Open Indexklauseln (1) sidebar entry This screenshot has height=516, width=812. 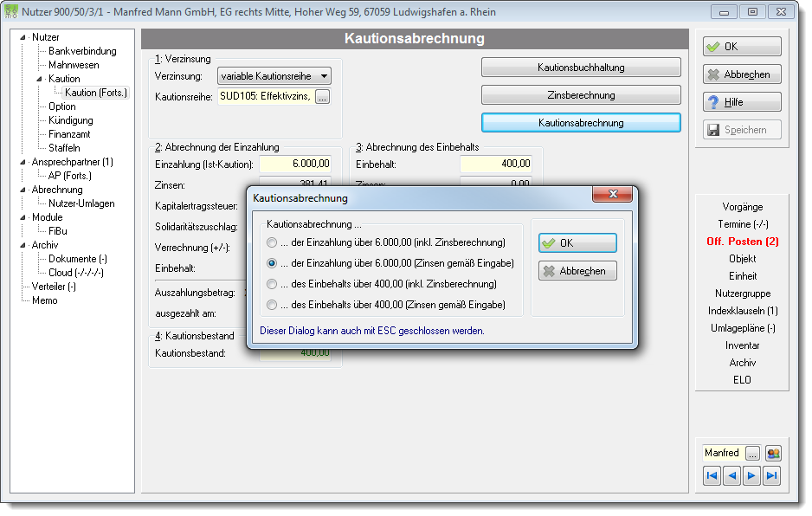point(743,311)
